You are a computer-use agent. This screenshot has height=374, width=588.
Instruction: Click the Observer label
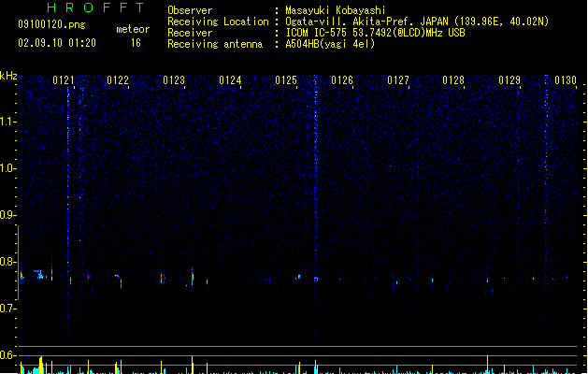(190, 10)
